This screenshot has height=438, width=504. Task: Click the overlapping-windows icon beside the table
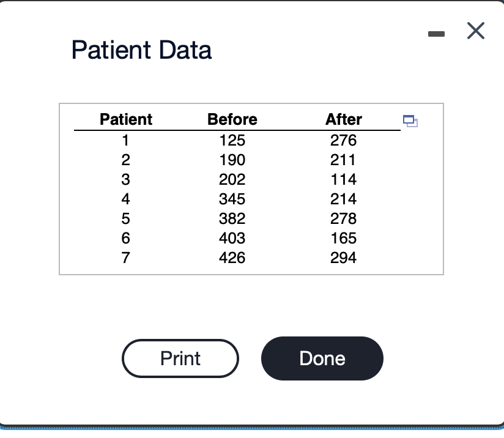pos(410,122)
